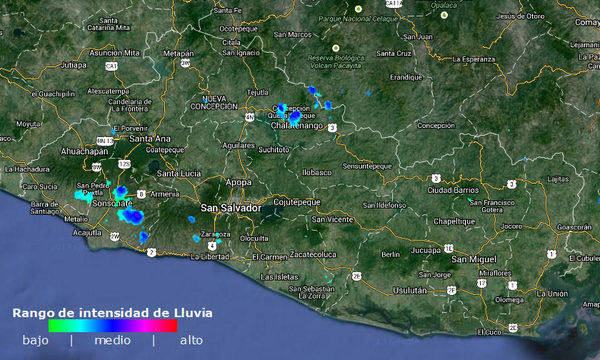This screenshot has height=360, width=600.
Task: Select the 12S road shield below Coatepeque
Action: (124, 165)
